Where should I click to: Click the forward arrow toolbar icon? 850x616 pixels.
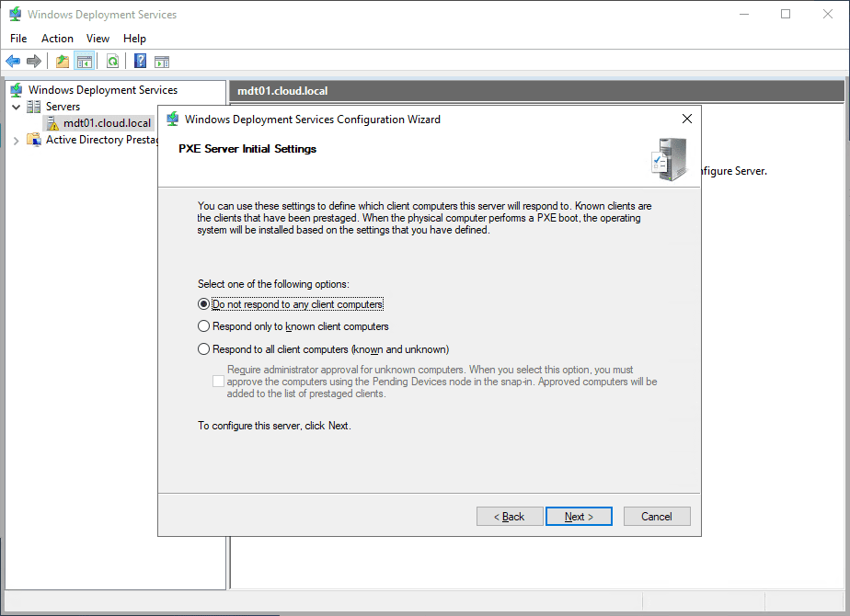(34, 62)
